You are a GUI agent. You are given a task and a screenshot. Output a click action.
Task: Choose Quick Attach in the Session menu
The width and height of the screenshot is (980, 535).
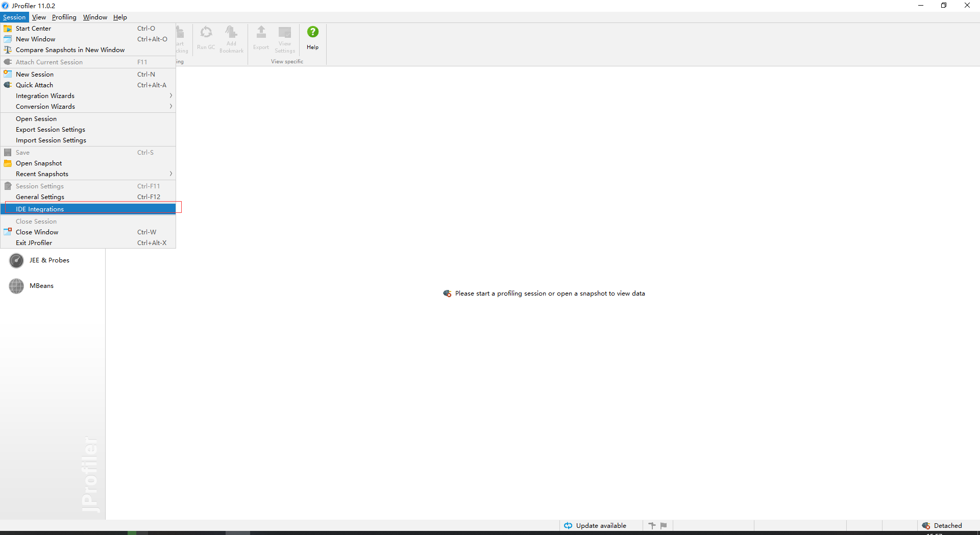point(88,85)
